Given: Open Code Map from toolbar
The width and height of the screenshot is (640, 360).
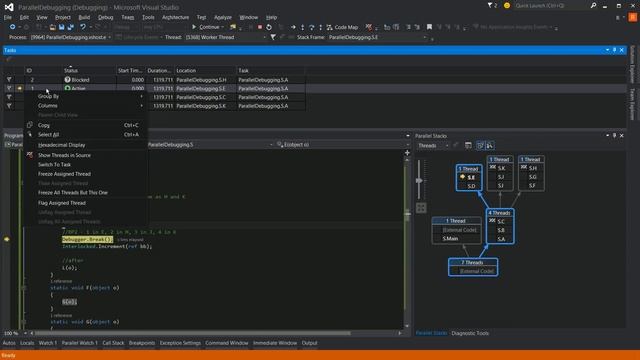Looking at the screenshot, I should click(342, 27).
